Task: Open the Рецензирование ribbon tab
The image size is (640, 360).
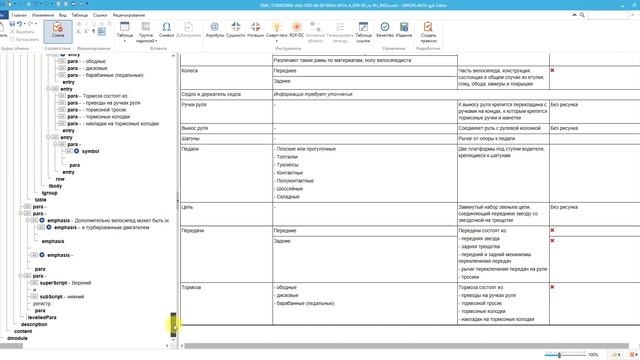Action: (129, 15)
